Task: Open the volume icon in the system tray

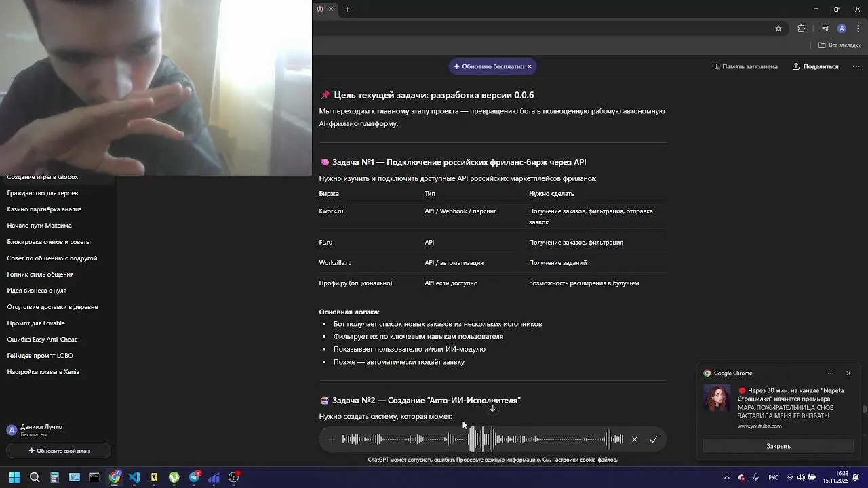Action: click(x=801, y=477)
